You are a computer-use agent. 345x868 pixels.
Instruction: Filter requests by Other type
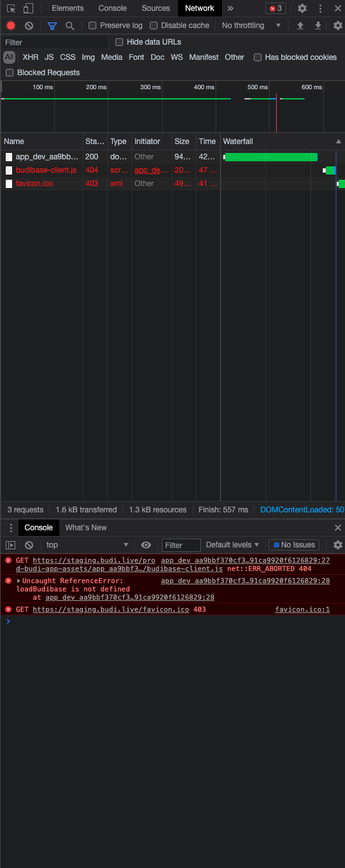coord(235,57)
